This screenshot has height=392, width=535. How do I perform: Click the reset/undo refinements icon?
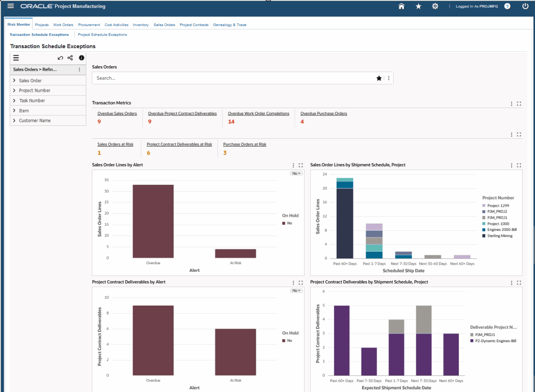[x=61, y=58]
